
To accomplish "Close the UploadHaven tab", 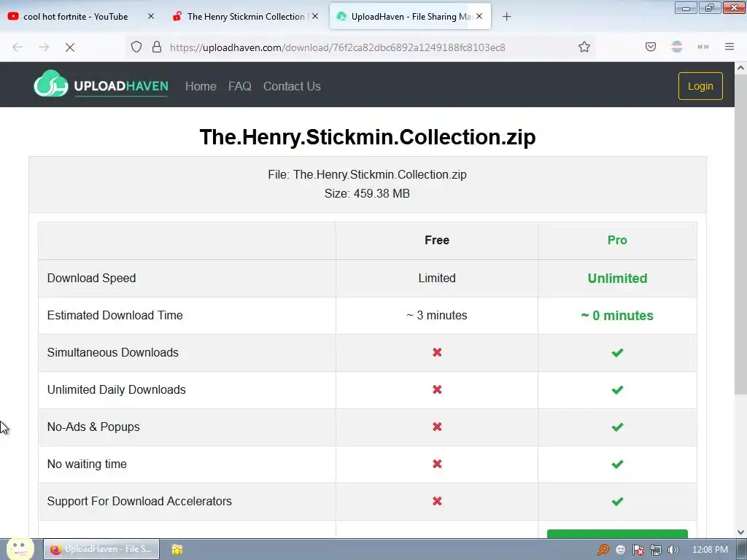I will [x=479, y=16].
